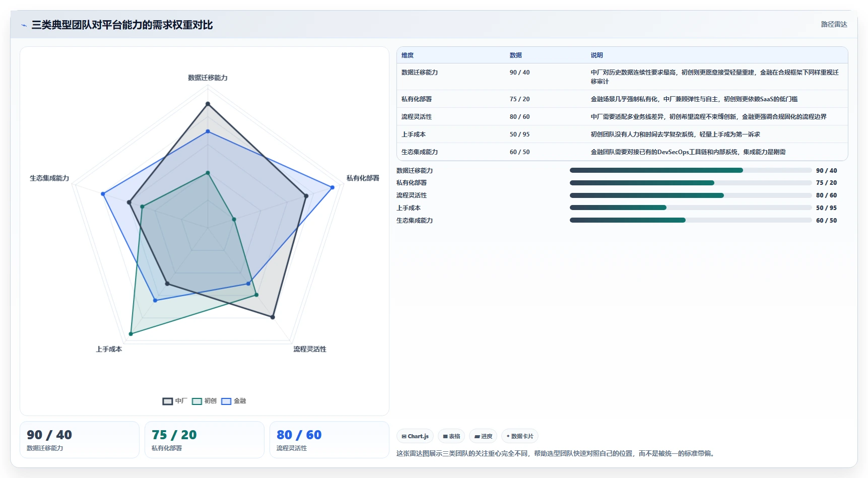Click the radar axis label 数据迁移能力
The width and height of the screenshot is (868, 478).
coord(208,78)
